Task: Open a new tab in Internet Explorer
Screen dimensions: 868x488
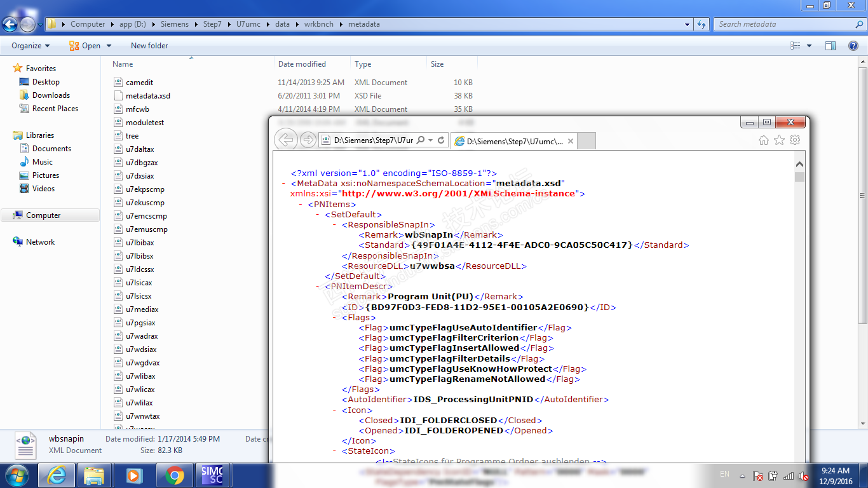Action: 586,142
